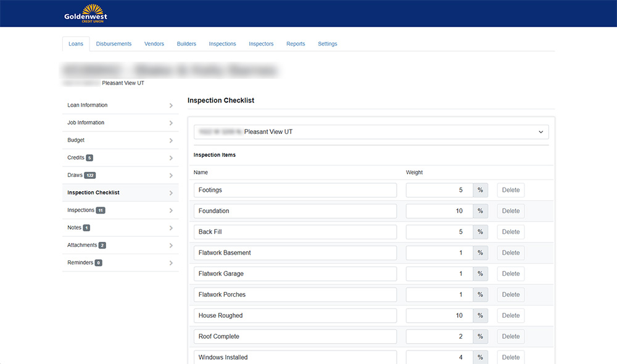Click the Reminders chevron arrow

[171, 263]
